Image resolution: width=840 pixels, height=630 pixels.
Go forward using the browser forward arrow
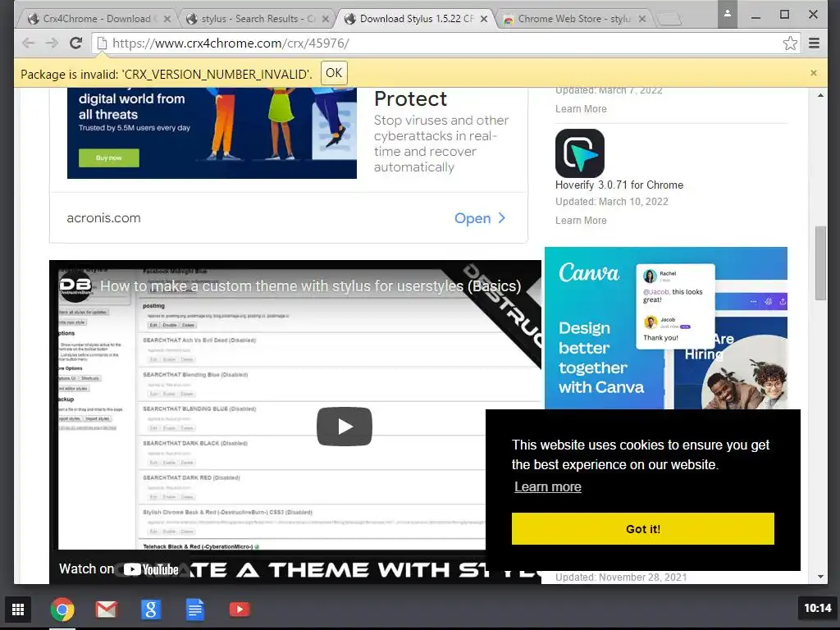(52, 43)
